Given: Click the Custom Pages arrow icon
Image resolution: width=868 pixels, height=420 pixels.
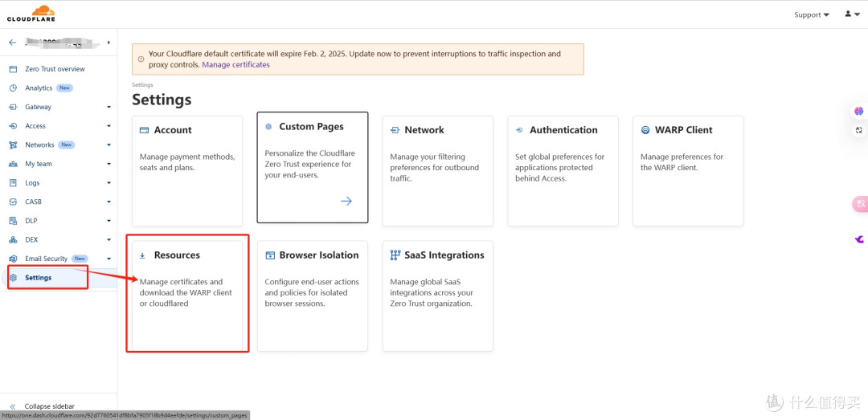Looking at the screenshot, I should (x=346, y=201).
